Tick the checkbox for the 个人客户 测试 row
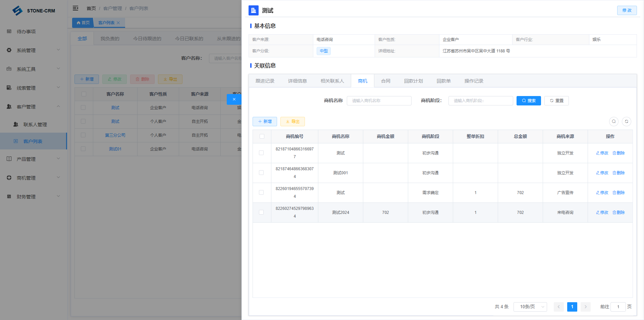Screen dimensions: 644x320 [x=83, y=121]
